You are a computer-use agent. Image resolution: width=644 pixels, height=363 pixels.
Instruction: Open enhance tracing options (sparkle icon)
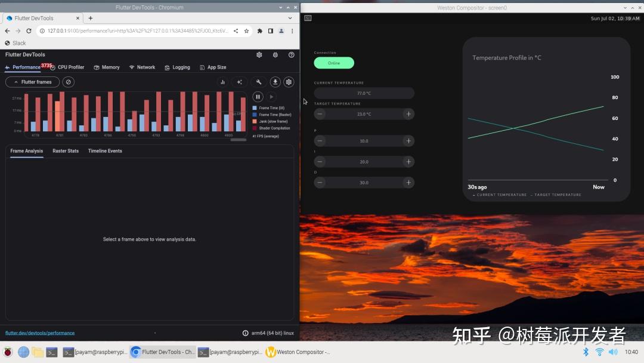(x=239, y=82)
